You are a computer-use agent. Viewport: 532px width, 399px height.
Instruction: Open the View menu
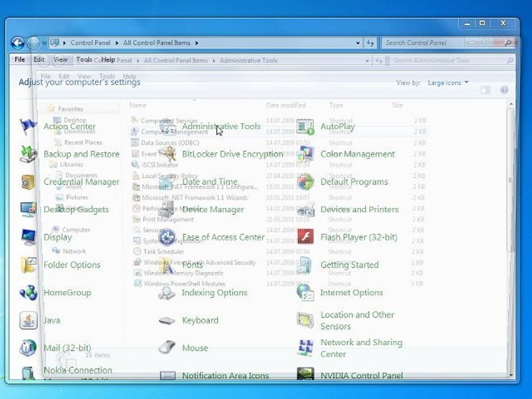coord(60,60)
